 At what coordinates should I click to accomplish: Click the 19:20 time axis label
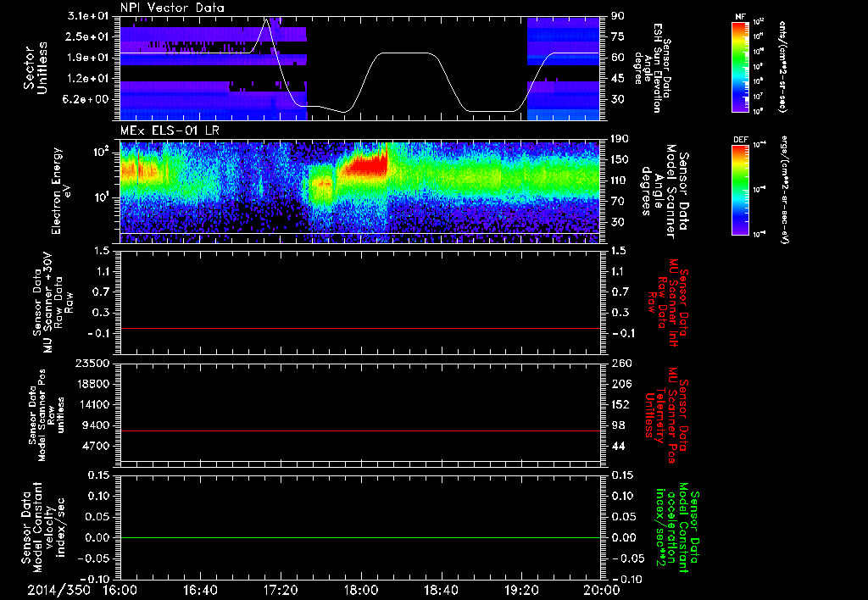point(521,590)
